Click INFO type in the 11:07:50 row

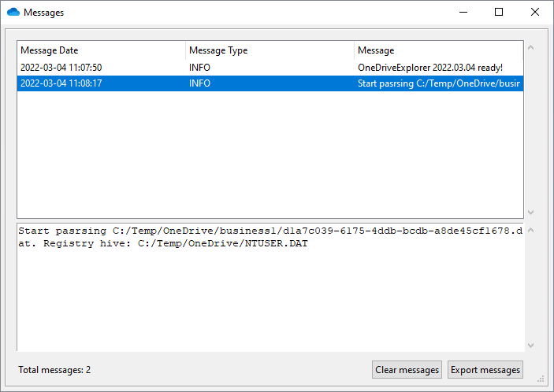pos(199,68)
